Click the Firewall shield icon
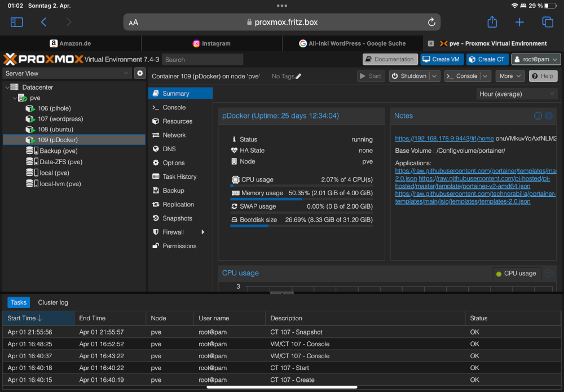 point(156,232)
